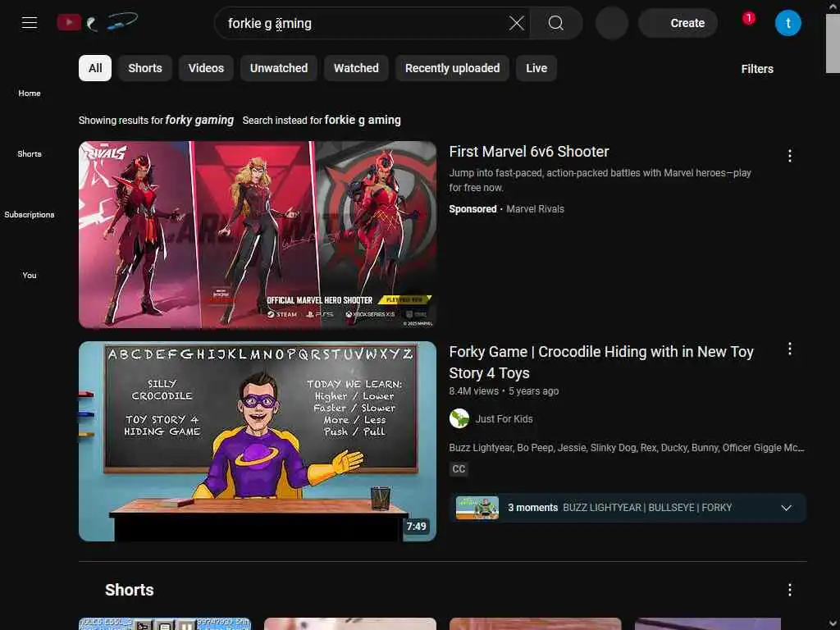
Task: Select the Videos filter chip
Action: click(206, 68)
